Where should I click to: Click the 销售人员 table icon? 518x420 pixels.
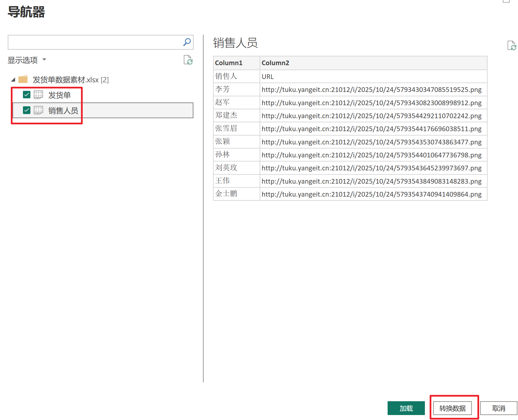tap(38, 110)
